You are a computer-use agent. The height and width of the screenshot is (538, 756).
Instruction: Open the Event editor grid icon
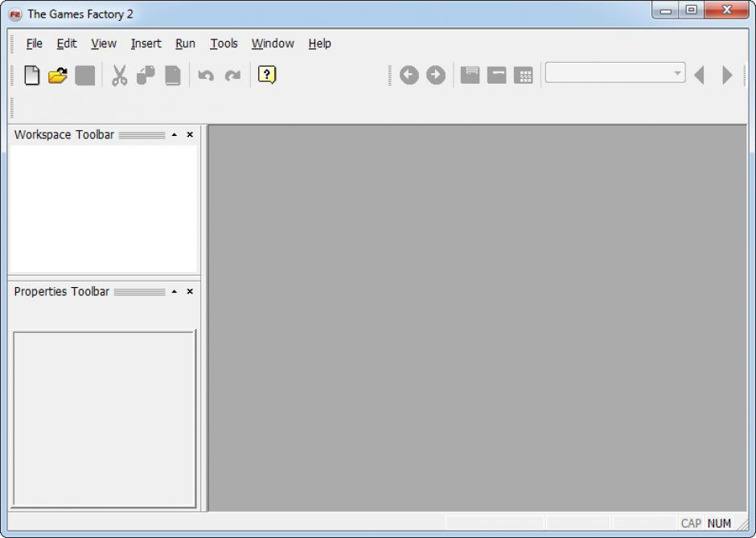(x=523, y=76)
